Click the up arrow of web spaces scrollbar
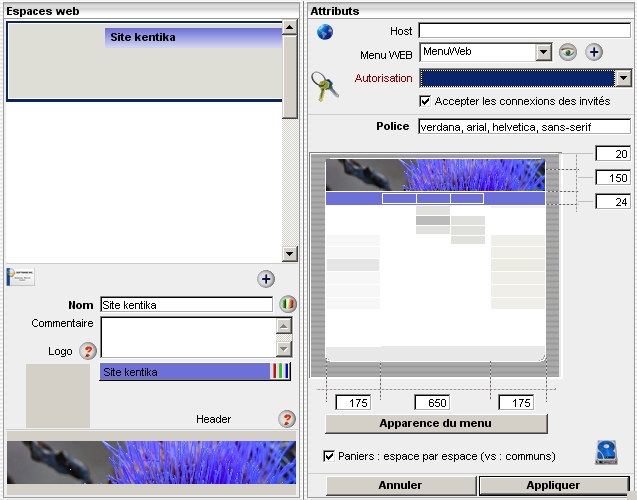 [290, 28]
